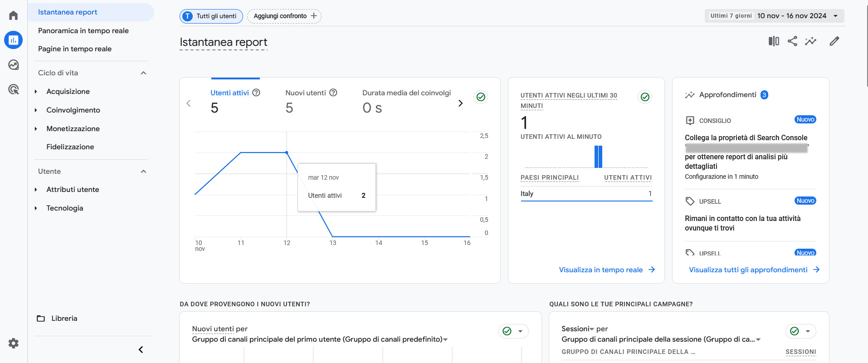This screenshot has width=868, height=363.
Task: Click the Istantanea report page title
Action: pos(224,42)
